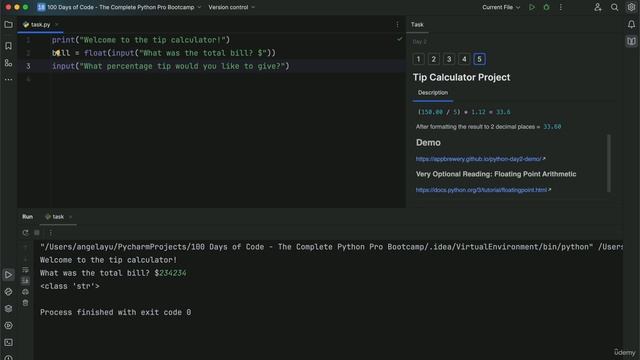The width and height of the screenshot is (640, 360).
Task: Close the task.py editor tab
Action: click(57, 25)
